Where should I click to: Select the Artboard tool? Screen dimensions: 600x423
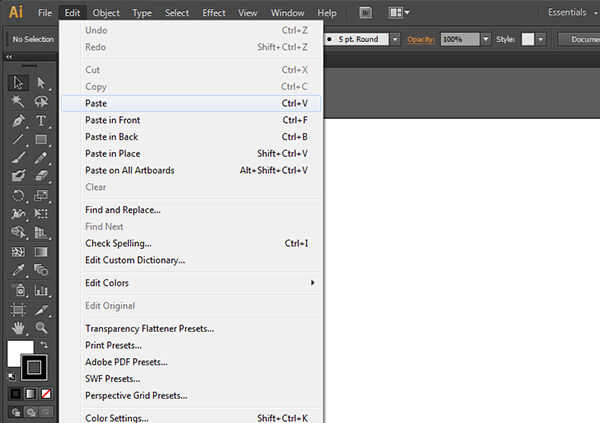[18, 309]
